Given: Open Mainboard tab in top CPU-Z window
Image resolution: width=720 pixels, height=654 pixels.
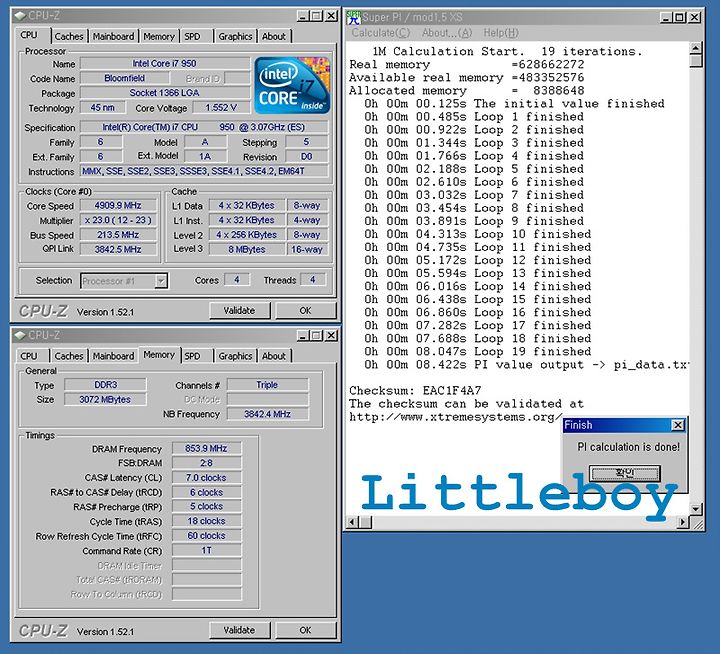Looking at the screenshot, I should click(x=113, y=36).
